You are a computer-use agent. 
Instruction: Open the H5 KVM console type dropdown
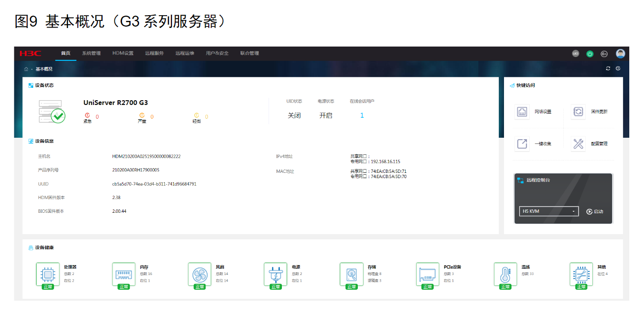549,211
